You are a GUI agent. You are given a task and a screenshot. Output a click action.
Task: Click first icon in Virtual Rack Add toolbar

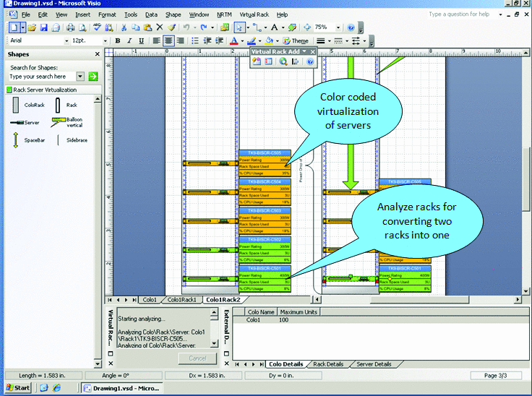click(257, 61)
